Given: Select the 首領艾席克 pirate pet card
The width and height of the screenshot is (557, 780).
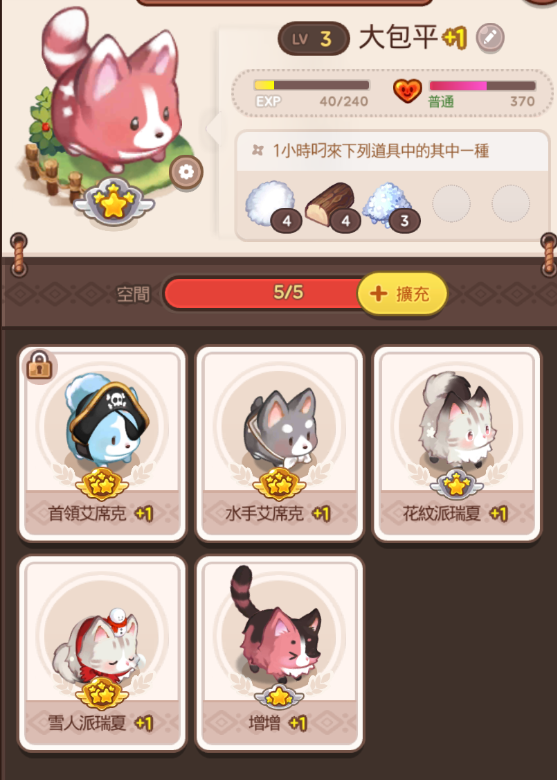Looking at the screenshot, I should click(x=102, y=443).
